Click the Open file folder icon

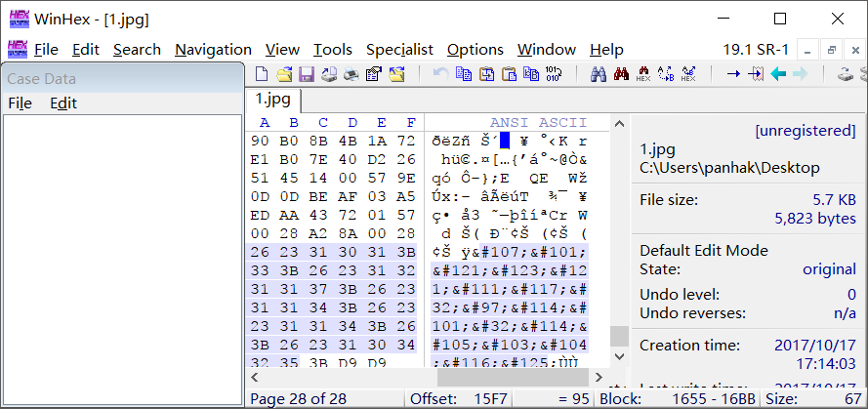[x=284, y=74]
